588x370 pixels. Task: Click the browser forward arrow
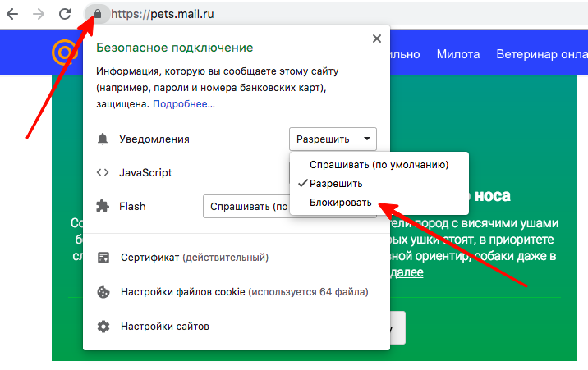(39, 14)
